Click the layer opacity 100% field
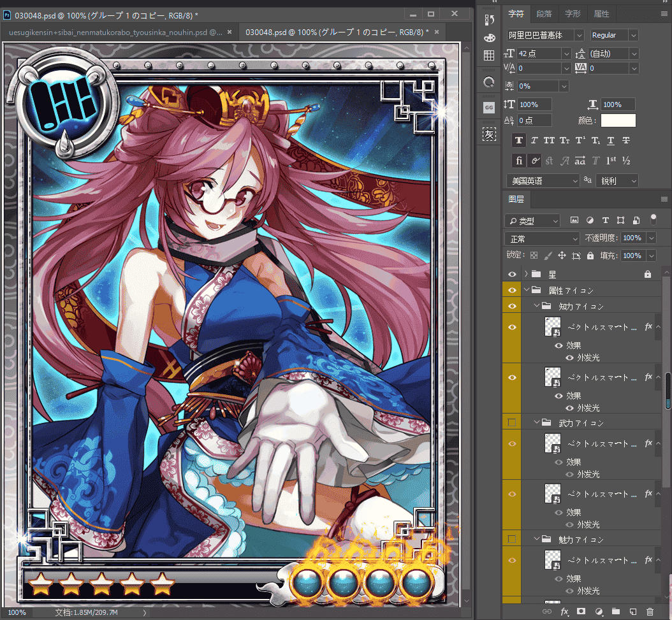The width and height of the screenshot is (672, 620). (633, 238)
